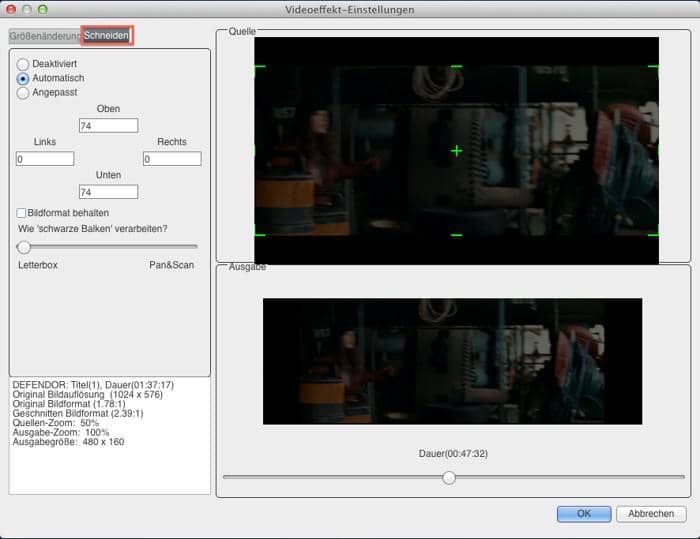Click the Letterbox label
This screenshot has height=539, width=700.
click(x=38, y=265)
